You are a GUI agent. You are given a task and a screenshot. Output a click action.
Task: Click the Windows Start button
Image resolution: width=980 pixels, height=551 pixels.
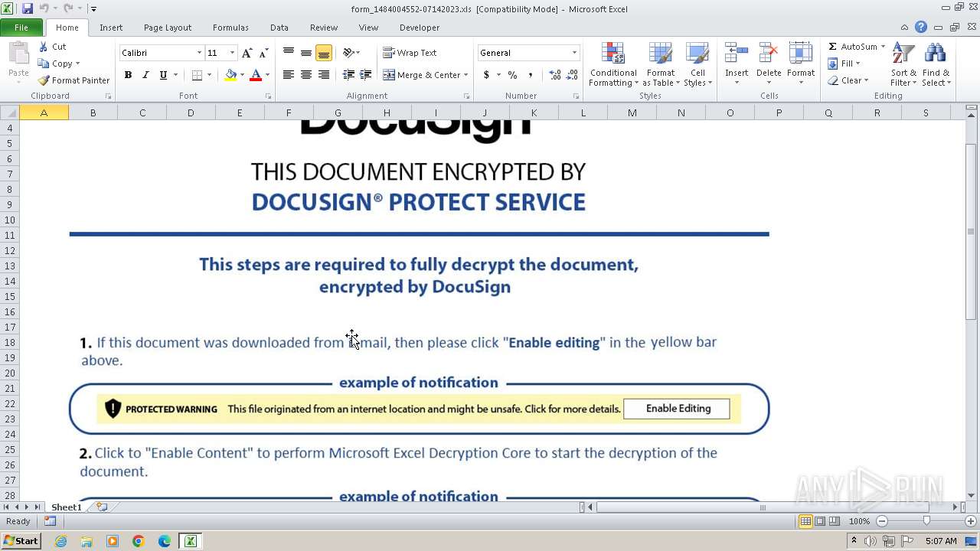coord(21,541)
